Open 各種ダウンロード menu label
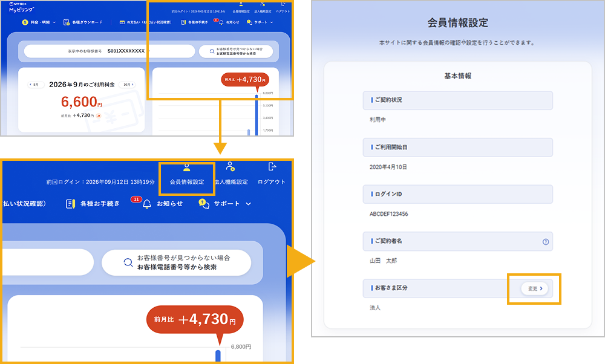The image size is (605, 364). 87,22
